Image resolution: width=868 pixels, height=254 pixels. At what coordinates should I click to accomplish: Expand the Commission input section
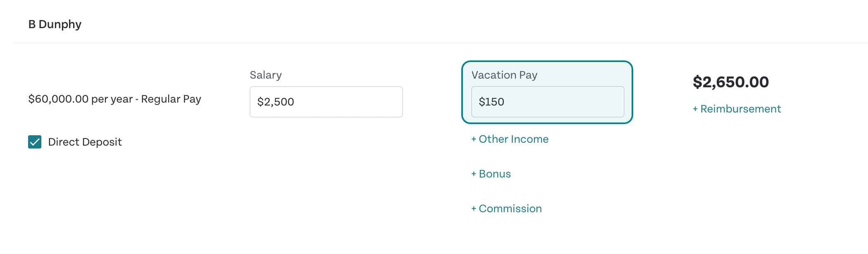506,208
